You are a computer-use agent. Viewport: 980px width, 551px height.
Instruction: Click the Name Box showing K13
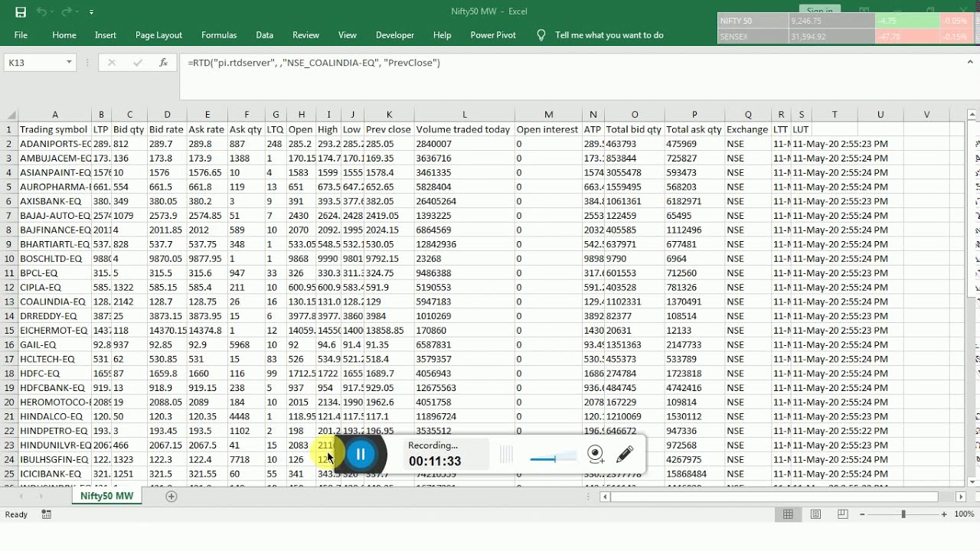pos(34,63)
